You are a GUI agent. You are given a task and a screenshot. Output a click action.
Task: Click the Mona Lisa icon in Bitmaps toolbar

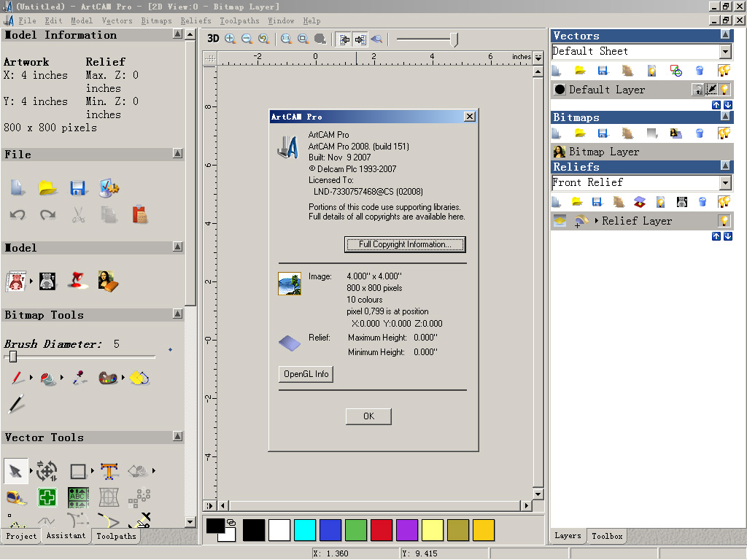click(676, 133)
